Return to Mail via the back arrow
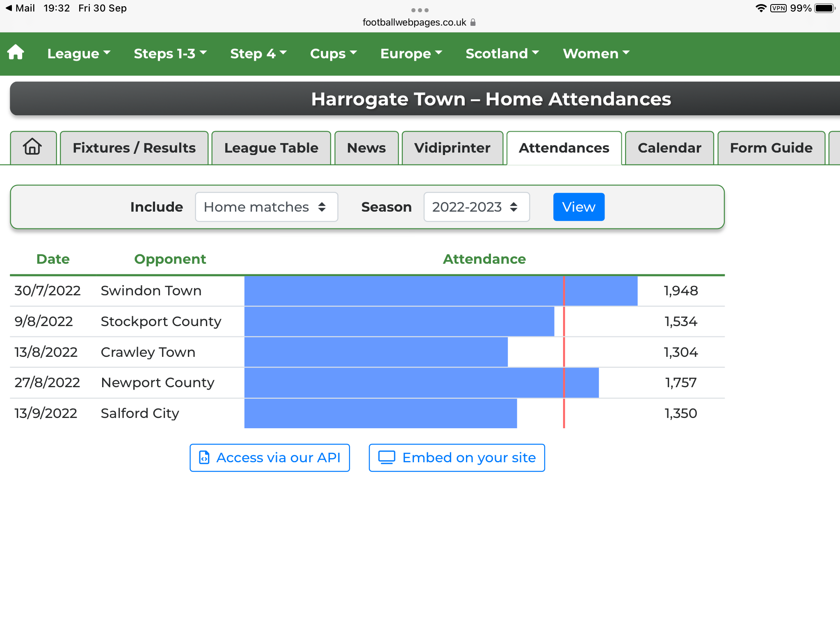This screenshot has width=840, height=630. (20, 8)
